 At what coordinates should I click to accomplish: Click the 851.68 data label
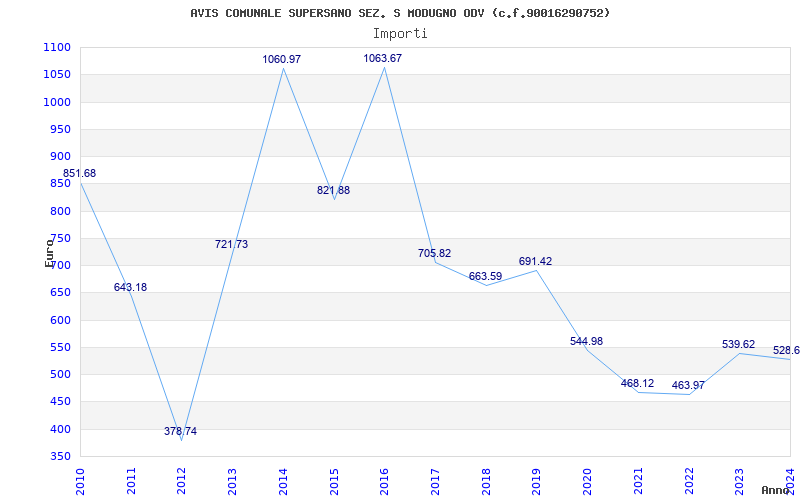[80, 173]
